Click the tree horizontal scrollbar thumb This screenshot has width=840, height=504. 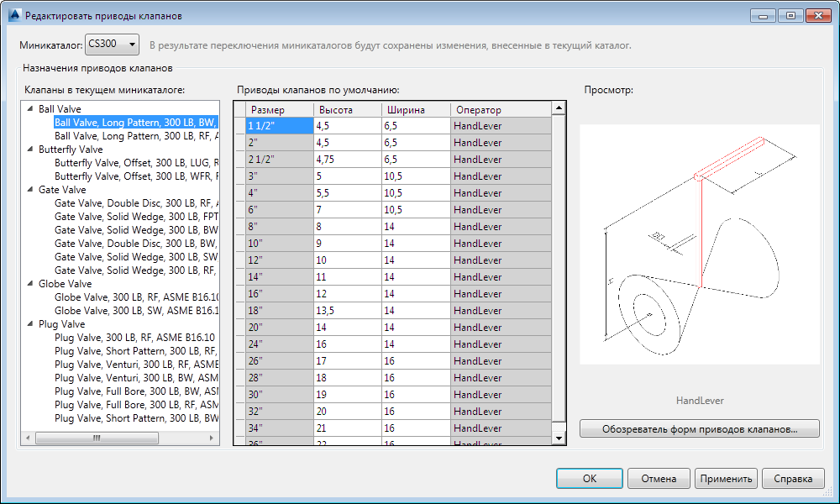[97, 438]
